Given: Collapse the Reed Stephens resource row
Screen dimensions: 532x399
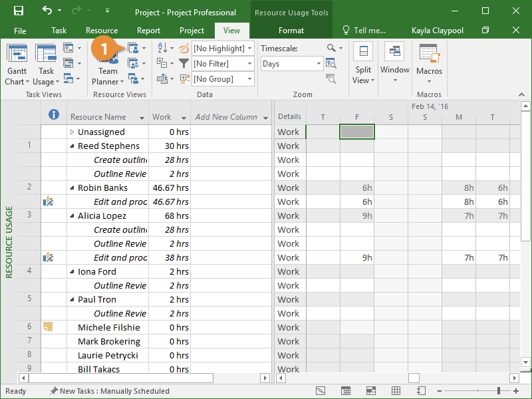Looking at the screenshot, I should click(72, 146).
